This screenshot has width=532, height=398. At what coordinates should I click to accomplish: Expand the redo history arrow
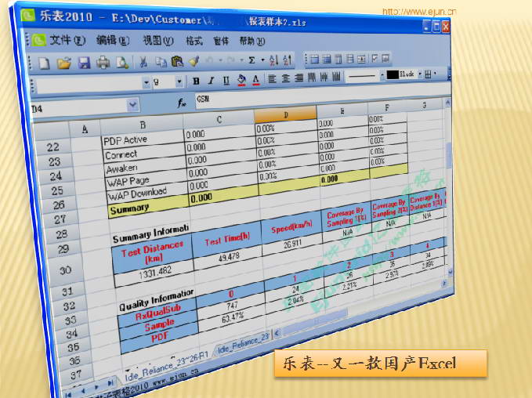pyautogui.click(x=241, y=60)
